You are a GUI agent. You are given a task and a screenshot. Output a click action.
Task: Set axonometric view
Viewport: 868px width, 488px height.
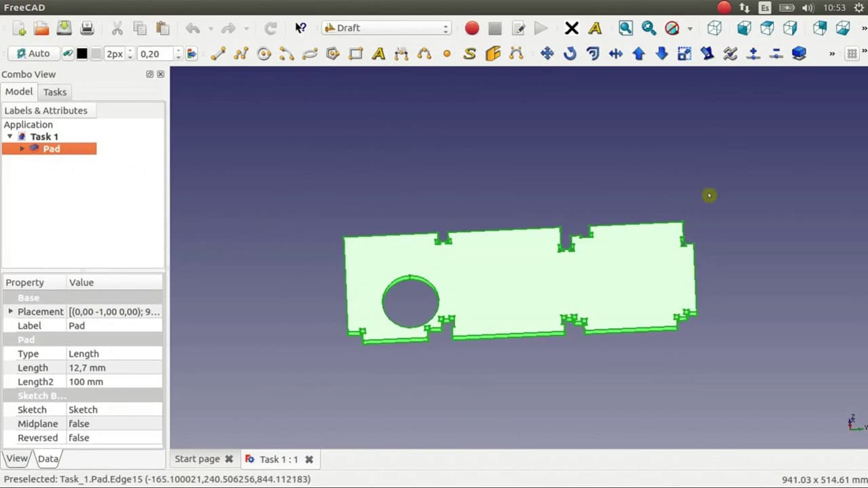(x=714, y=28)
